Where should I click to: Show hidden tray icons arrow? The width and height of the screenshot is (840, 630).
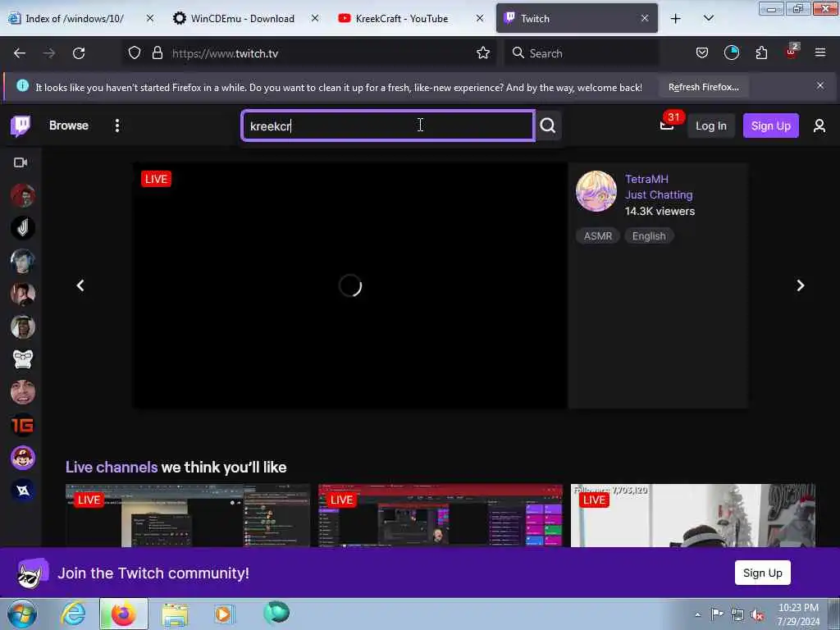[697, 615]
